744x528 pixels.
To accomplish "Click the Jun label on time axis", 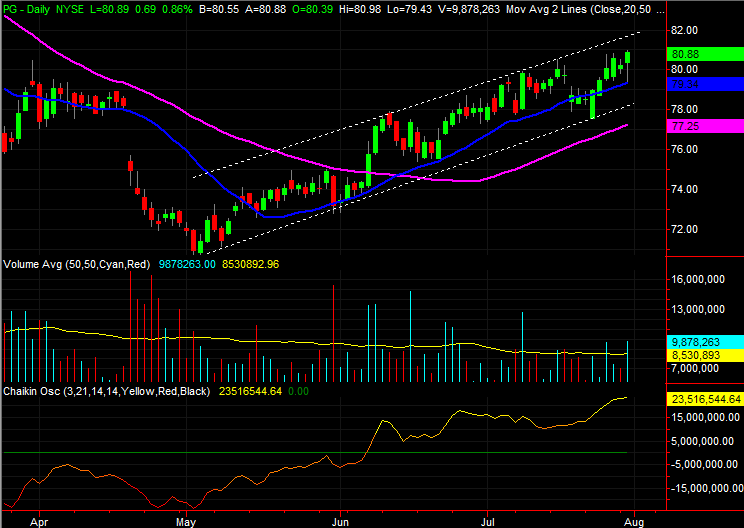I will (340, 522).
